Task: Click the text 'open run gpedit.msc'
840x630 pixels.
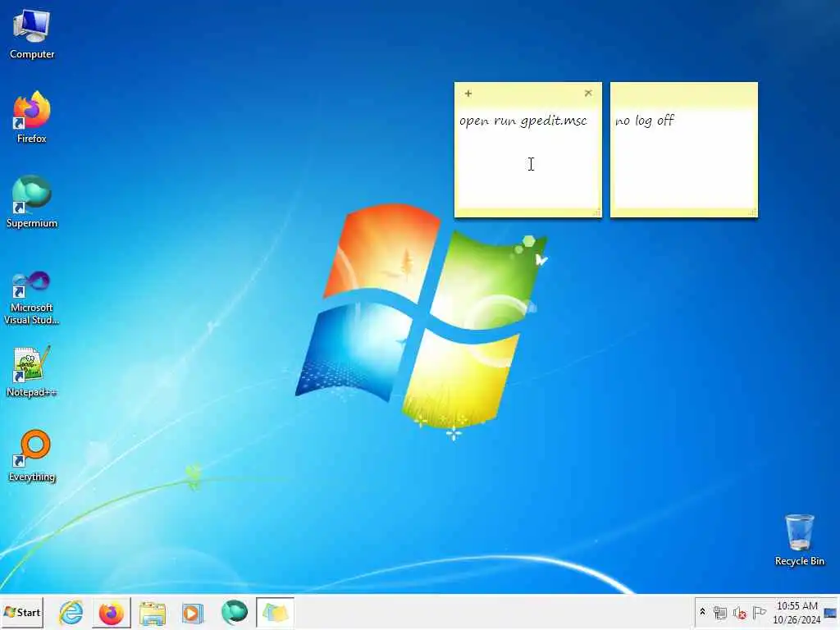Action: (523, 121)
